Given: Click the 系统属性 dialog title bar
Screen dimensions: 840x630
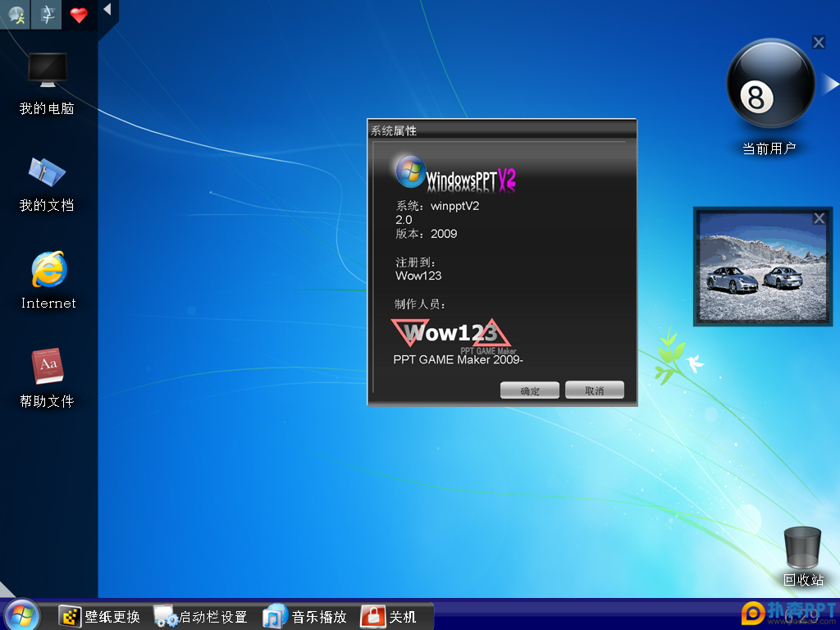Looking at the screenshot, I should pos(503,130).
